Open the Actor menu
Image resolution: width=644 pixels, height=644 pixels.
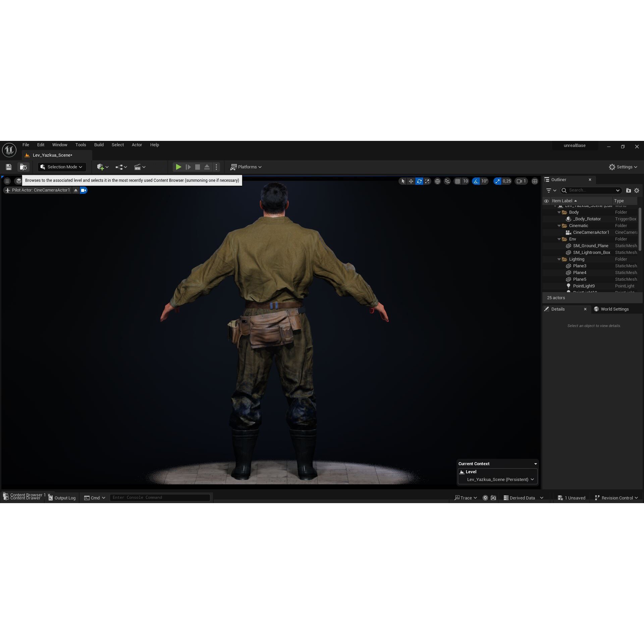137,145
